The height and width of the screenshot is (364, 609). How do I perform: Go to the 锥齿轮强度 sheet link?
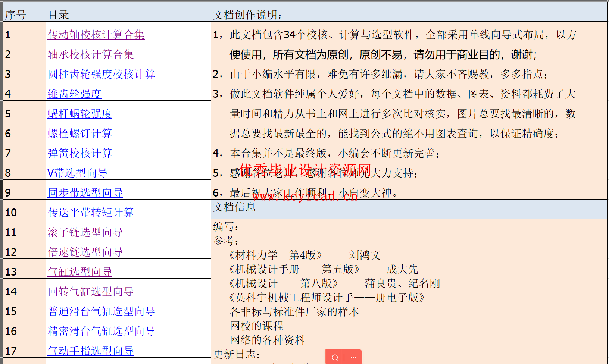75,94
